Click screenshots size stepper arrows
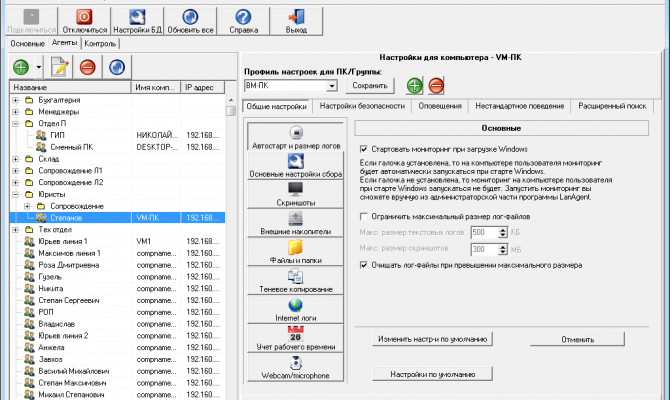The width and height of the screenshot is (670, 400). click(x=503, y=250)
